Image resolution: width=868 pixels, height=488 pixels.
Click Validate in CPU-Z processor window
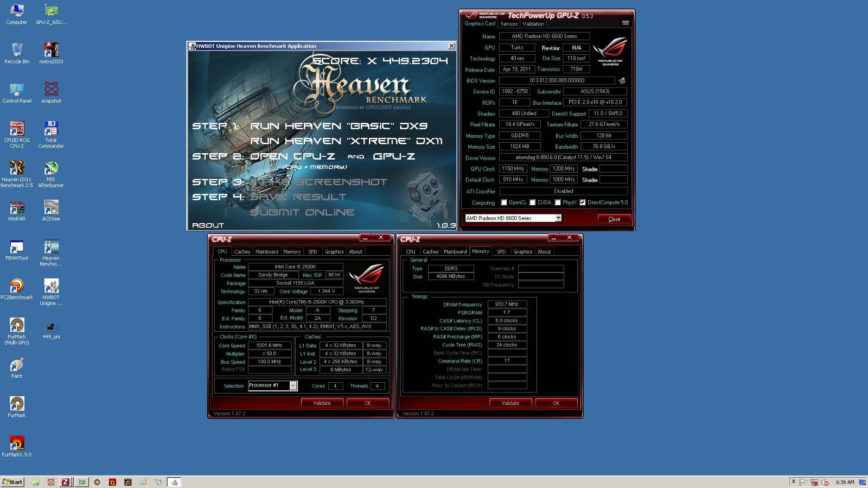tap(322, 403)
